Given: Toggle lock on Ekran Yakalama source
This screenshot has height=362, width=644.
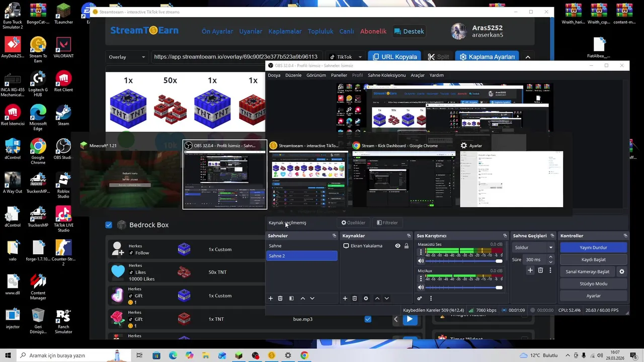Looking at the screenshot, I should 407,246.
